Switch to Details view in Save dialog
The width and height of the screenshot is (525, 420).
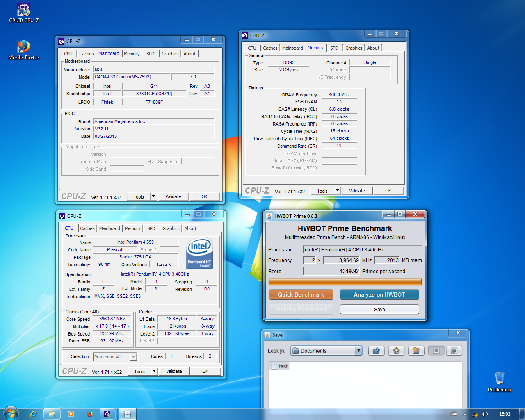pos(454,351)
